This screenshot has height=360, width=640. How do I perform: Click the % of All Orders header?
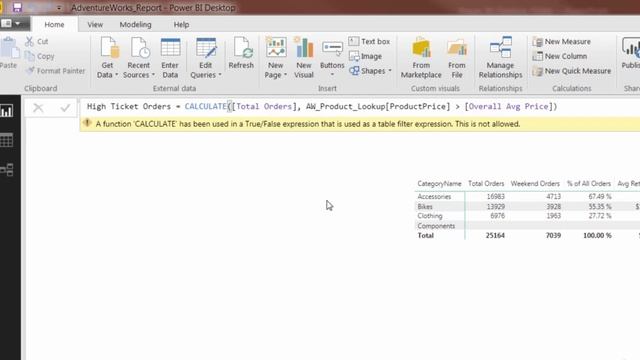[589, 184]
